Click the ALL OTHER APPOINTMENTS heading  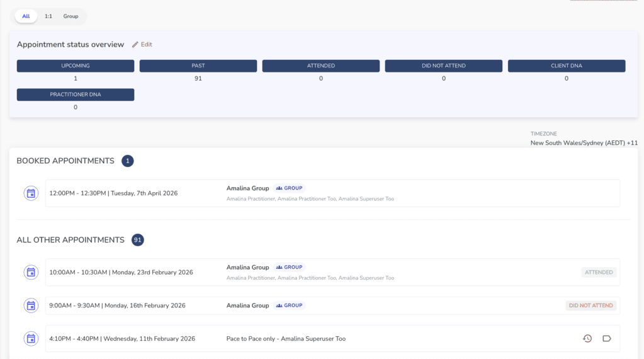[x=71, y=240]
